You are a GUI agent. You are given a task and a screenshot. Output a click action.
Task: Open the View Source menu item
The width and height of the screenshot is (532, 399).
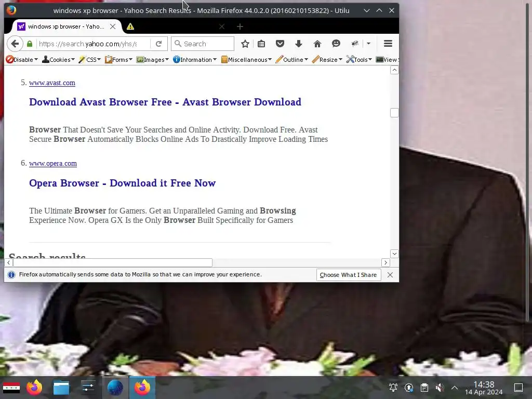point(387,60)
